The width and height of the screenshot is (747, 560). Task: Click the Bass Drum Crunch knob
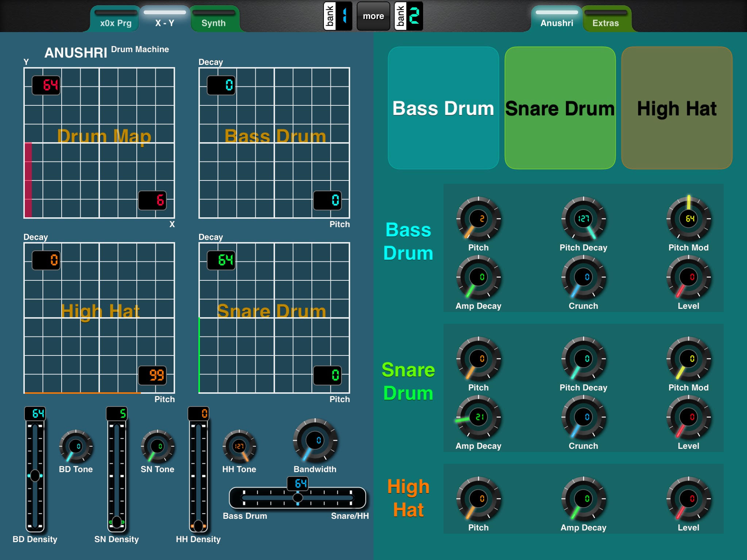click(583, 277)
